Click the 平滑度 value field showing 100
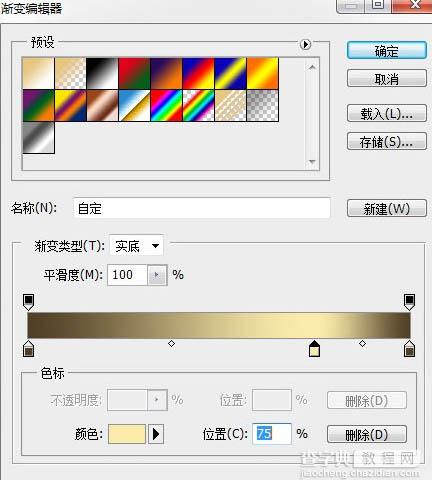 pyautogui.click(x=127, y=275)
